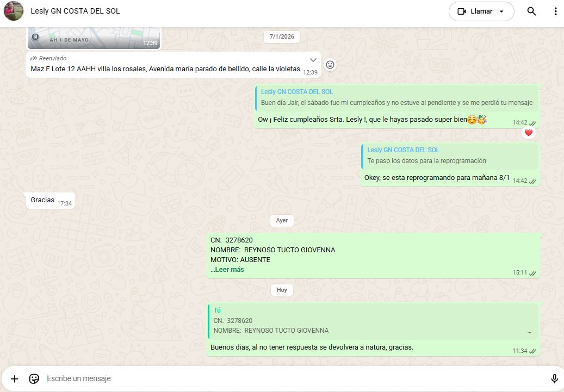Open search in conversation magnifier icon
This screenshot has width=564, height=392.
[531, 11]
